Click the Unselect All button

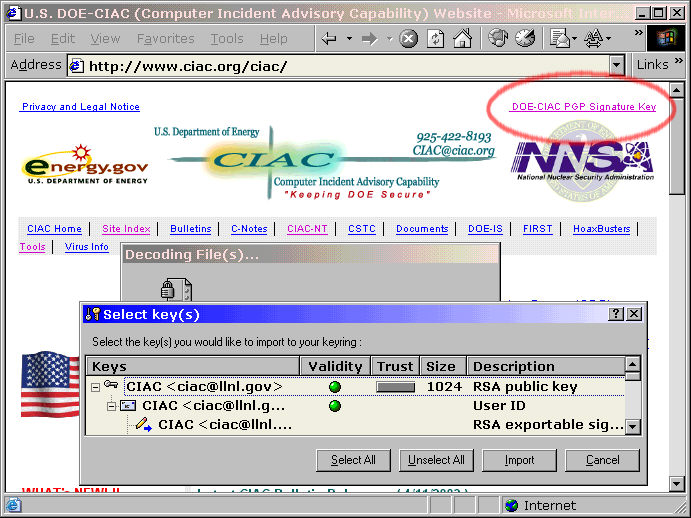tap(436, 460)
